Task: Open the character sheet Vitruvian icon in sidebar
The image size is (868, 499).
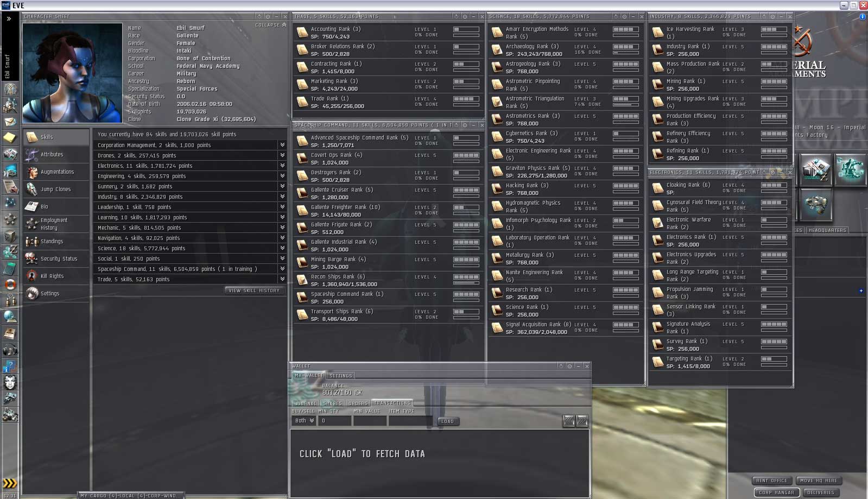Action: pos(10,89)
